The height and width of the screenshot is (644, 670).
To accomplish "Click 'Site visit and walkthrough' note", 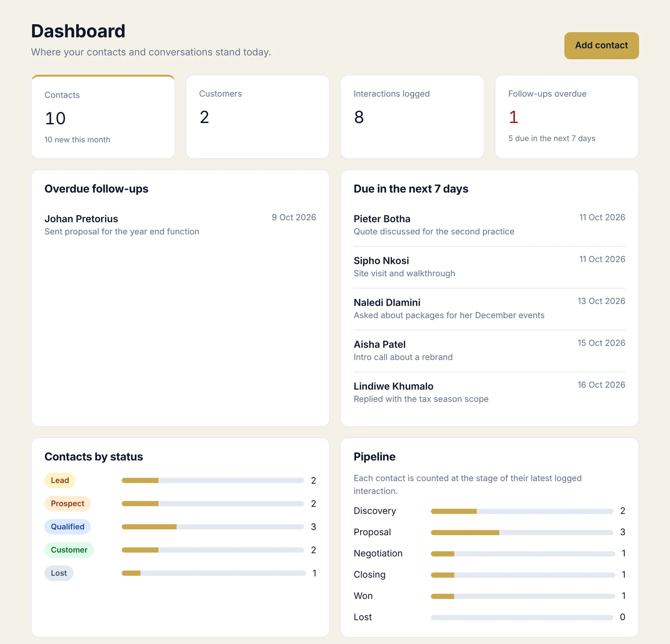I will 405,273.
